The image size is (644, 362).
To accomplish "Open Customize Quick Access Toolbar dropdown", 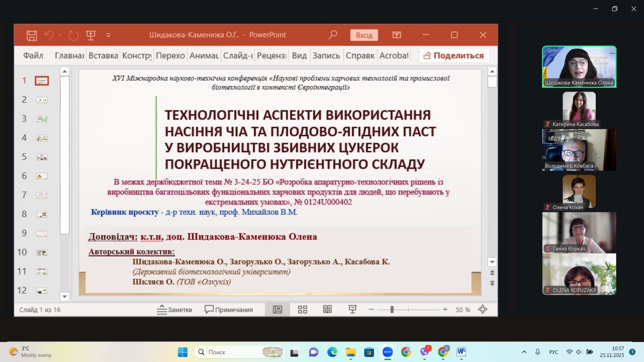I will click(108, 35).
